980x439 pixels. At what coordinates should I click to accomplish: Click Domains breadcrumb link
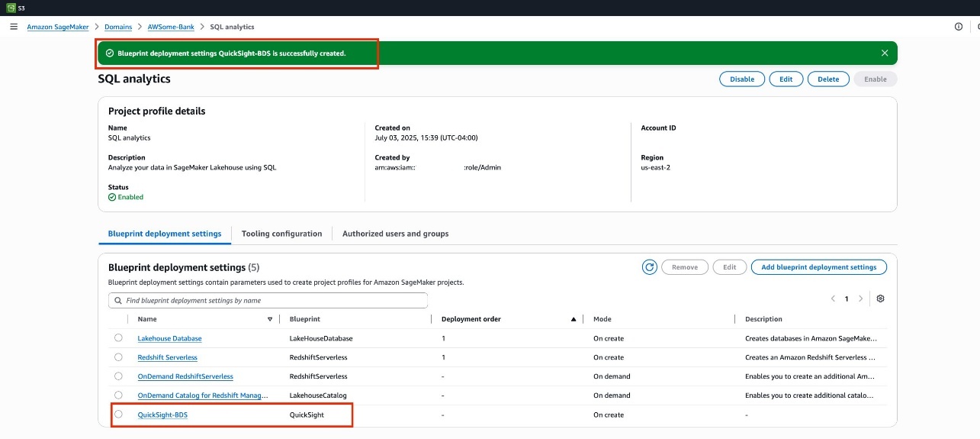pos(118,27)
